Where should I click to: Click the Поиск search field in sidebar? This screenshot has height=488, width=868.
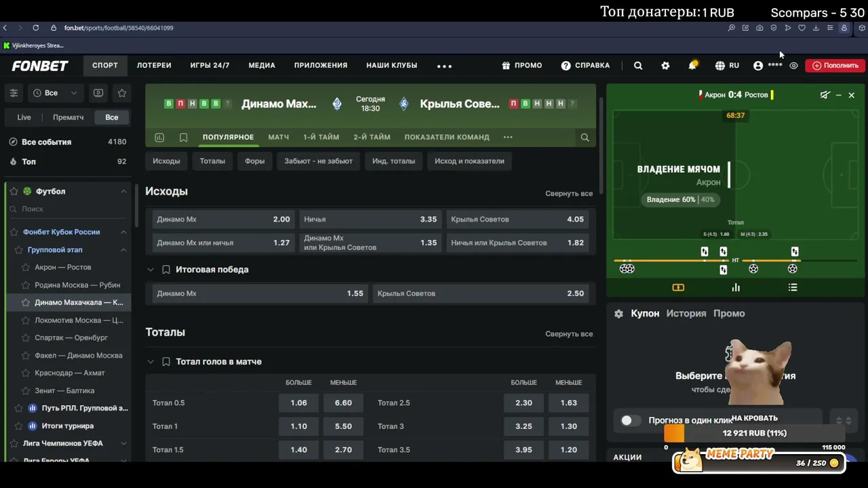[68, 209]
